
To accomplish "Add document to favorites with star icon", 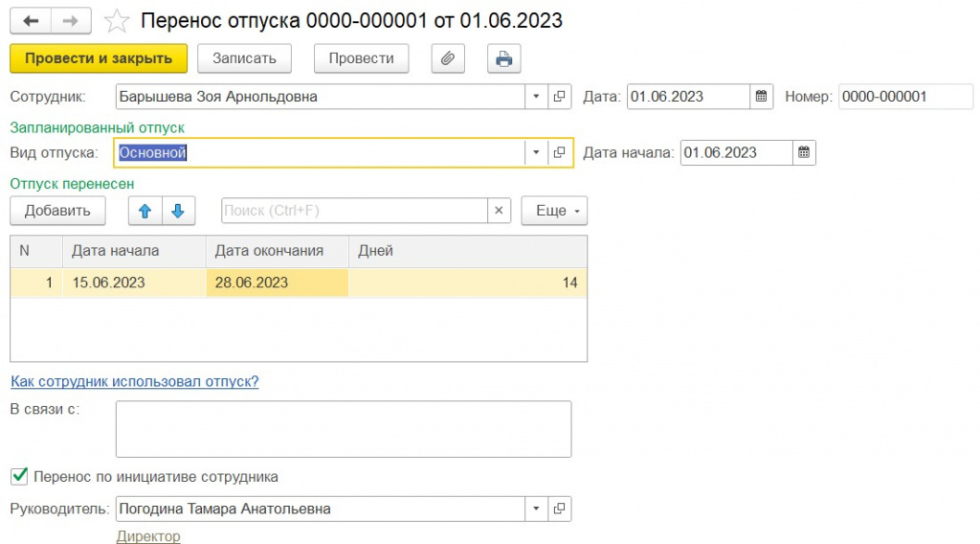I will point(116,21).
